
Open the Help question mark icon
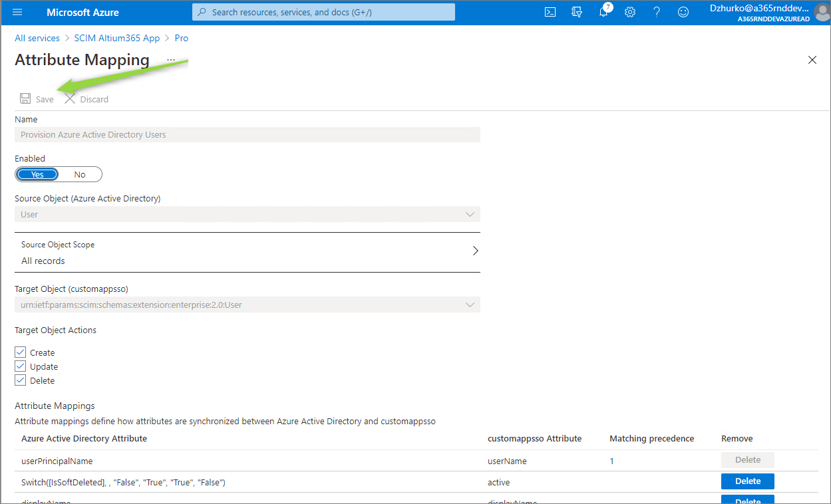pyautogui.click(x=657, y=12)
